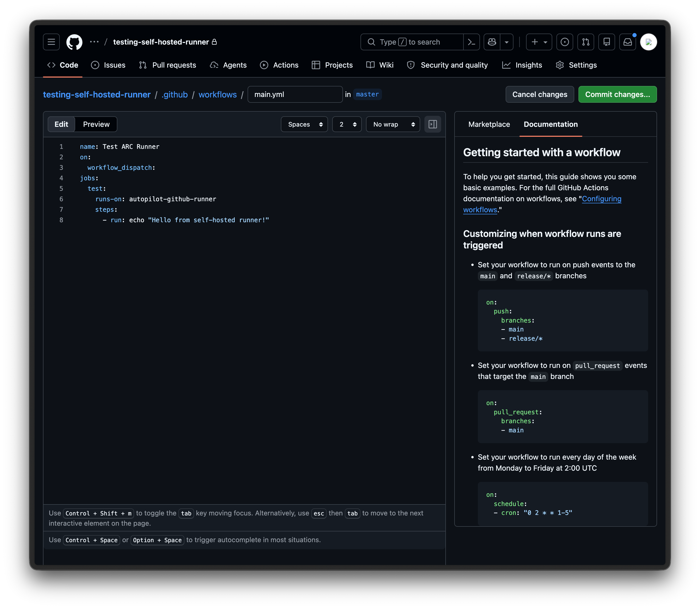Viewport: 700px width, 609px height.
Task: Open command palette icon in search bar
Action: [x=471, y=42]
